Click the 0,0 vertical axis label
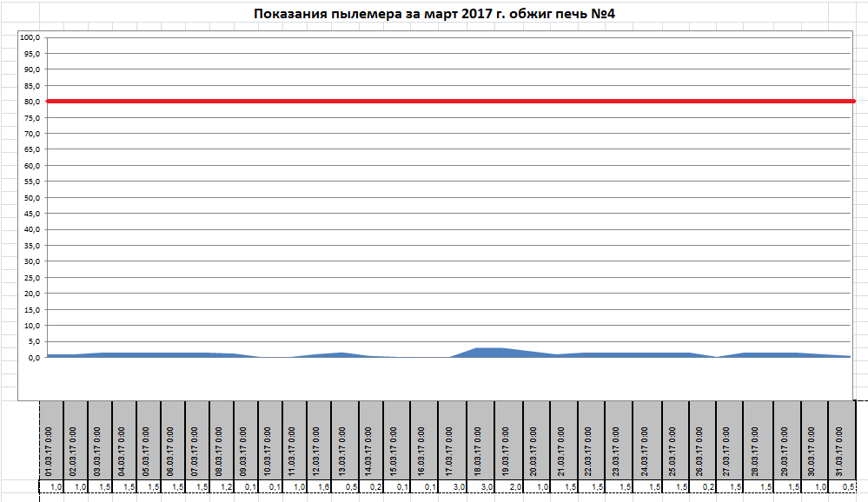Screen dimensions: 868x502 (x=32, y=358)
